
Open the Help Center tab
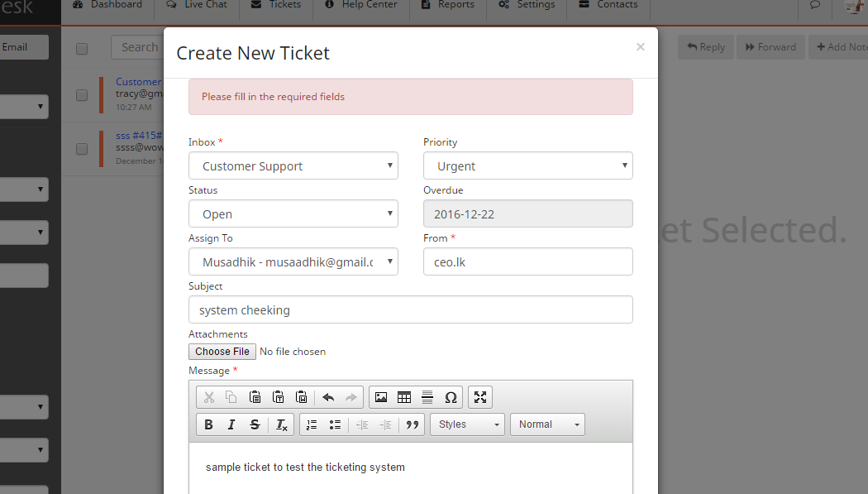pyautogui.click(x=361, y=5)
